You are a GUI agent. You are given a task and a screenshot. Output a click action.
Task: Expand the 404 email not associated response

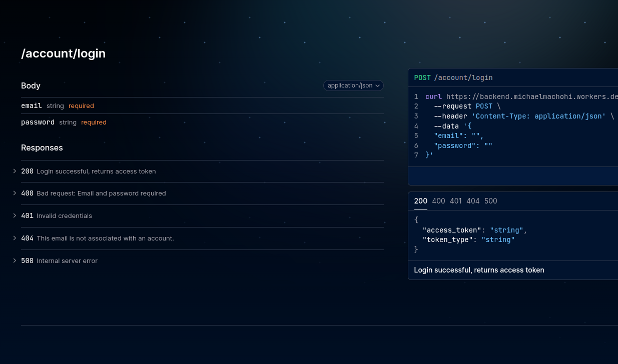(97, 238)
